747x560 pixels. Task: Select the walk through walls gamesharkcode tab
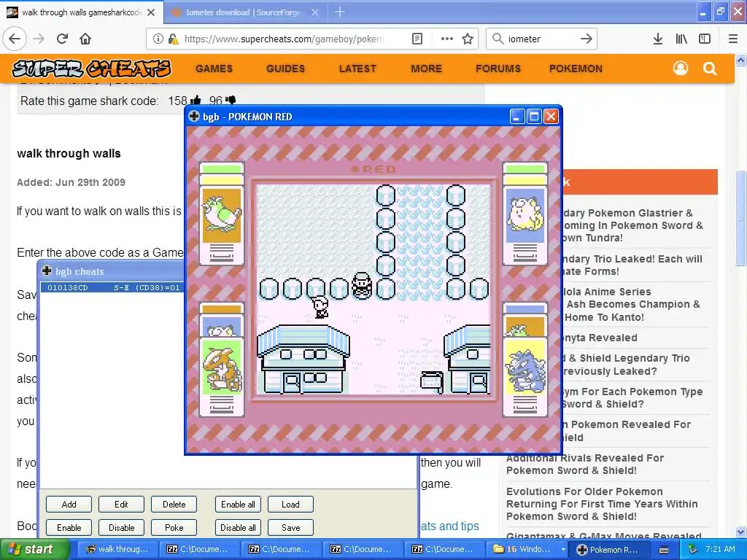tap(82, 12)
